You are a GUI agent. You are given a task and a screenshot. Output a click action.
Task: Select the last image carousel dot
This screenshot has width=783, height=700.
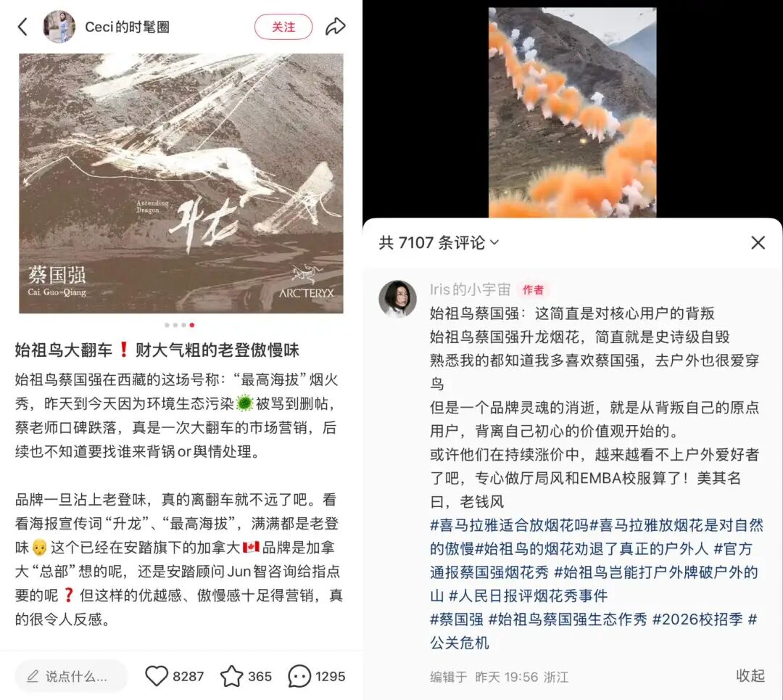[191, 325]
